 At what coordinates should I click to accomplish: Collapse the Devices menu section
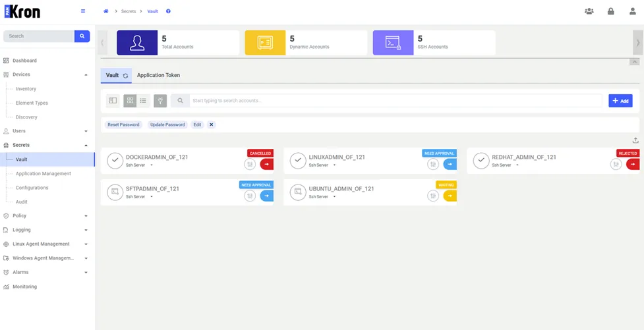click(x=86, y=74)
